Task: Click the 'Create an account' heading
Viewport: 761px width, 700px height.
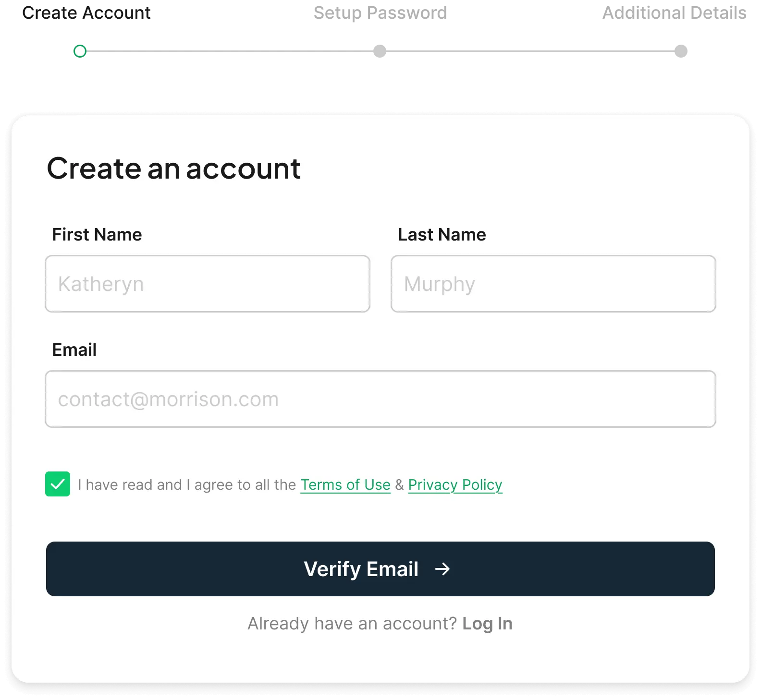Action: point(173,169)
